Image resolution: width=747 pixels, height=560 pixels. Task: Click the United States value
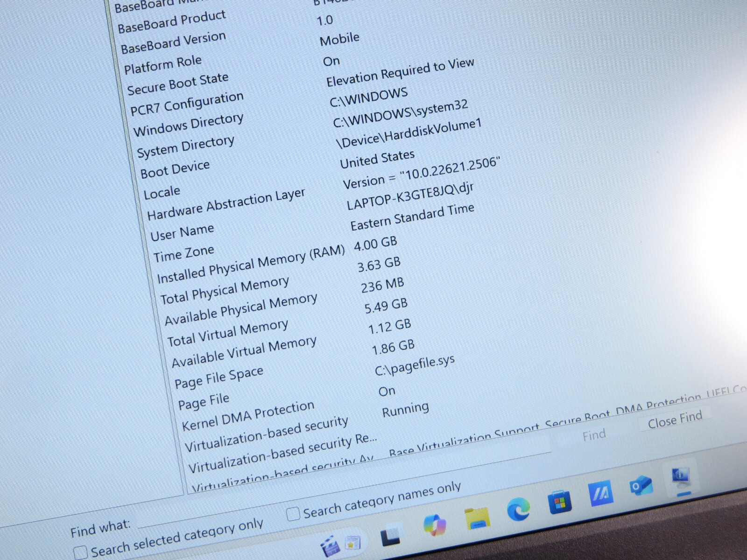(377, 159)
